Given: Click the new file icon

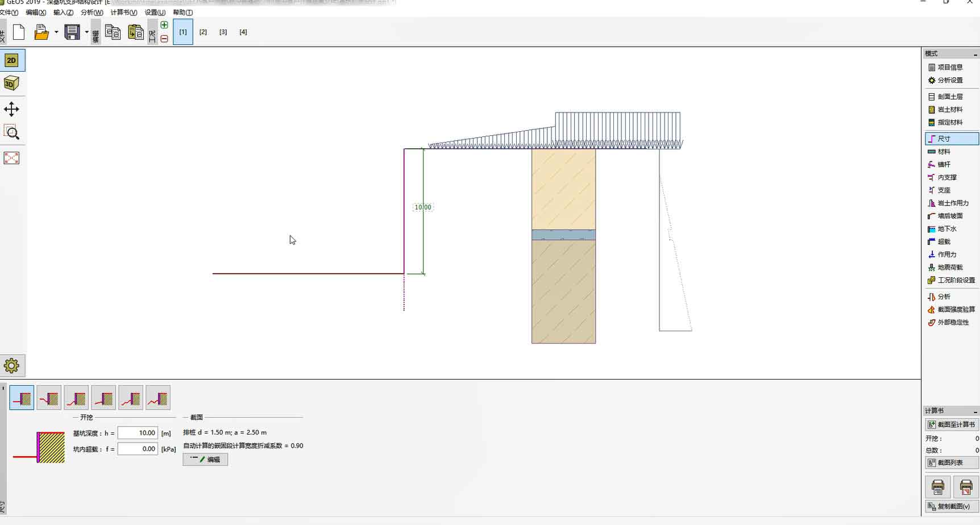Looking at the screenshot, I should point(19,32).
